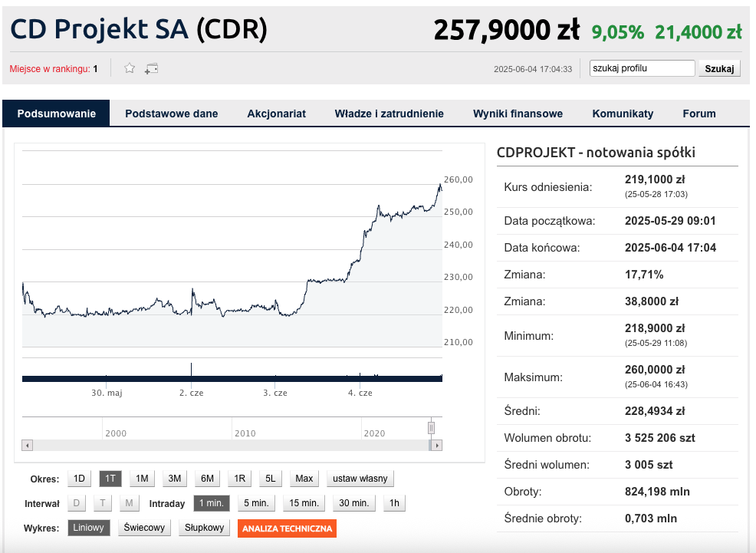Click the Kurs odniesienia value 219,1000 zł
The image size is (756, 553).
point(655,179)
